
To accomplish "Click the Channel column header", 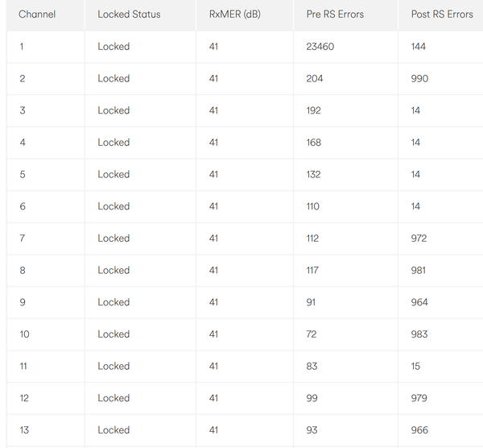I will [37, 15].
